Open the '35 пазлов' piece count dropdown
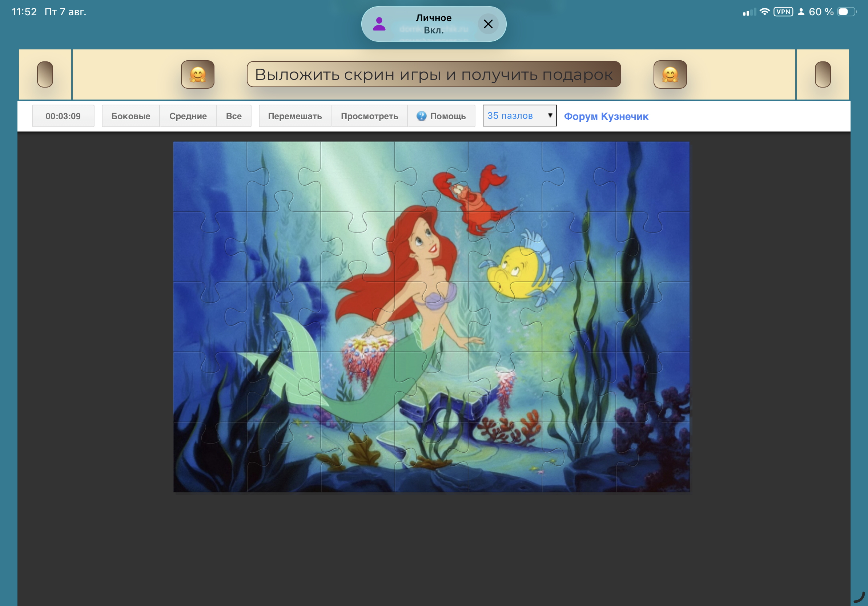868x606 pixels. (519, 116)
